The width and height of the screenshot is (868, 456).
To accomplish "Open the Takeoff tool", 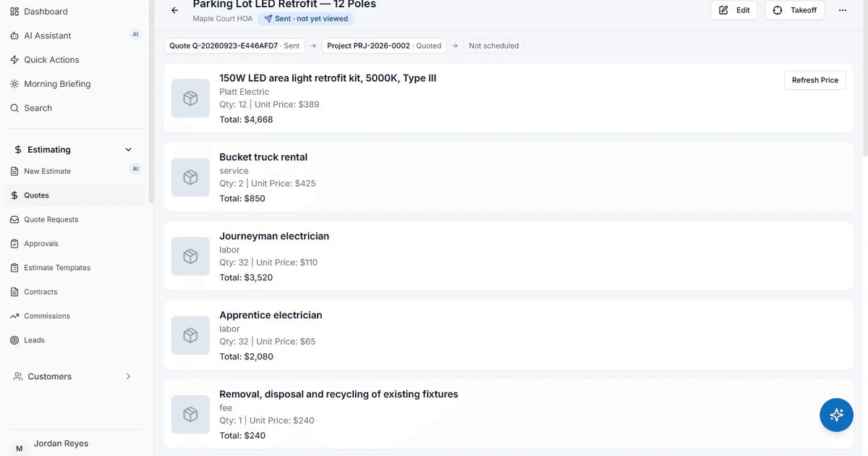I will [794, 10].
